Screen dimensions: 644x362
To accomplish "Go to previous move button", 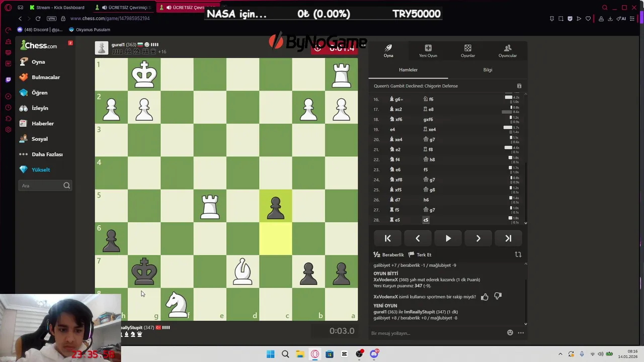I will click(418, 238).
